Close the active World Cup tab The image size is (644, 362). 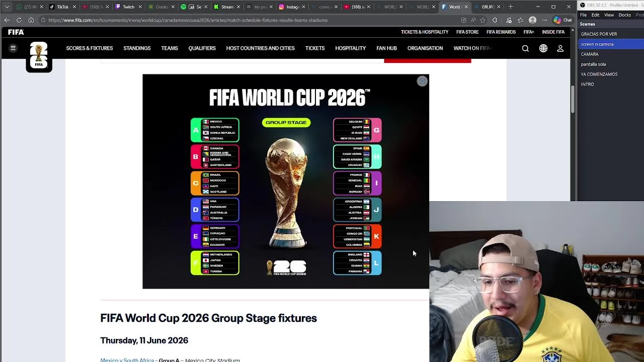466,7
